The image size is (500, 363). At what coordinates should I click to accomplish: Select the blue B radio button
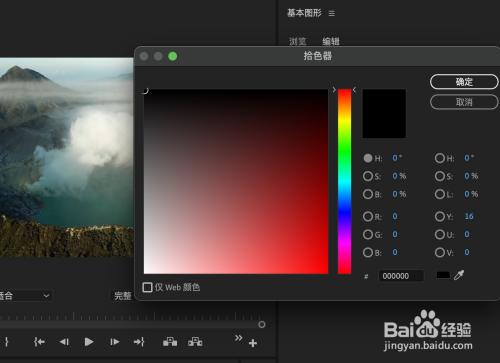(368, 253)
